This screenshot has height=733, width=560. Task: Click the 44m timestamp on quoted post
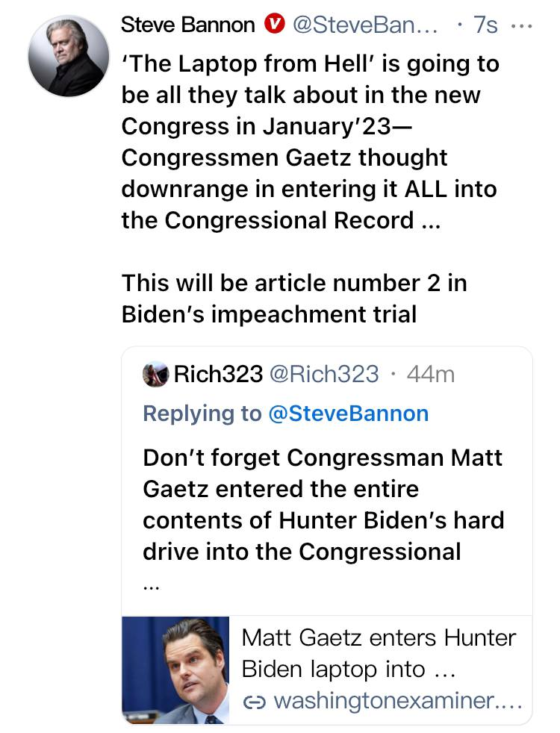(432, 374)
